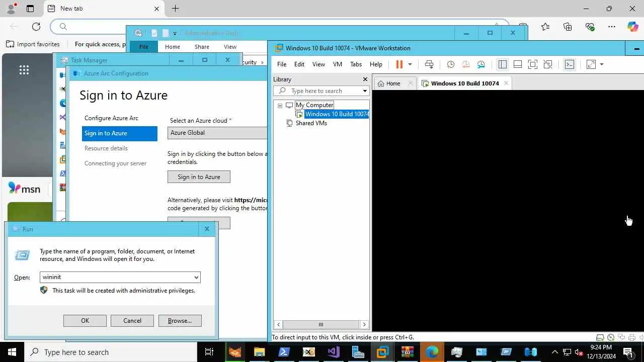Open new tab plus button in Edge

click(175, 9)
